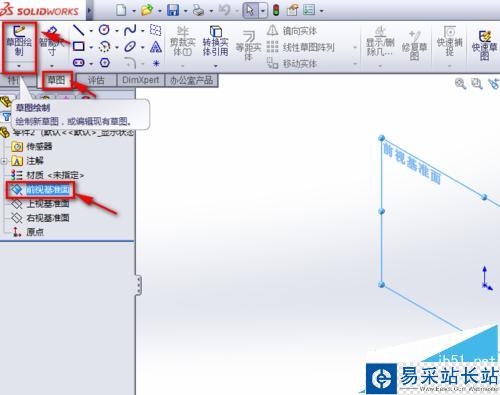Open dropdown arrow next to New icon

click(134, 11)
